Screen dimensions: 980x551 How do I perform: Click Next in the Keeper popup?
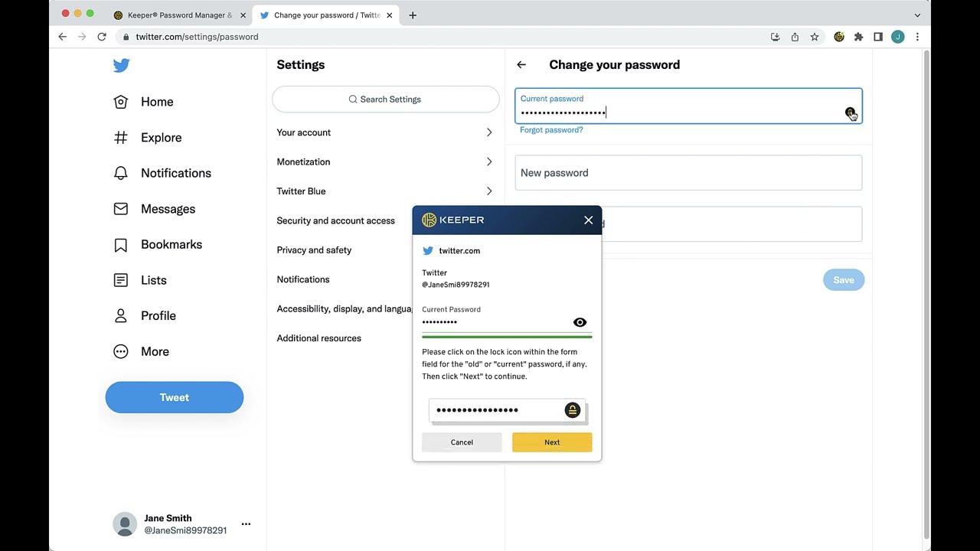point(552,442)
